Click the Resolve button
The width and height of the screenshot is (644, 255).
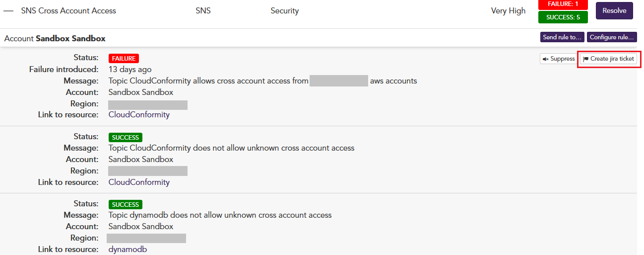[614, 10]
